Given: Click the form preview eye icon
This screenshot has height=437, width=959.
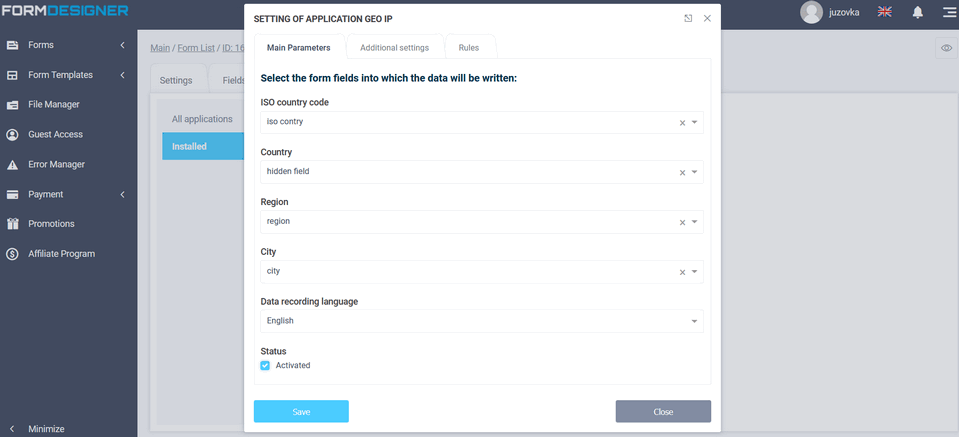Looking at the screenshot, I should point(946,48).
